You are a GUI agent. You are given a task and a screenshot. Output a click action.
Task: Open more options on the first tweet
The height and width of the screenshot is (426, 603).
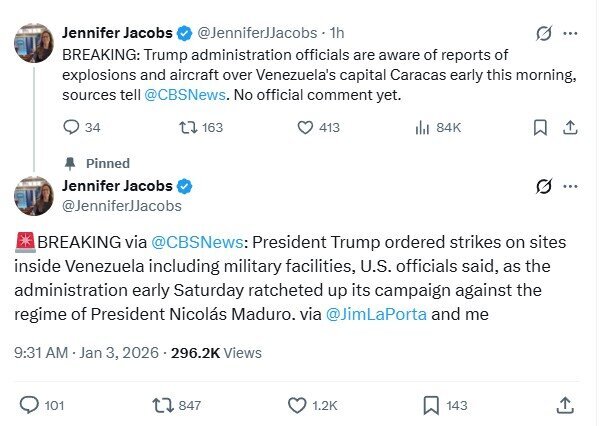(570, 33)
